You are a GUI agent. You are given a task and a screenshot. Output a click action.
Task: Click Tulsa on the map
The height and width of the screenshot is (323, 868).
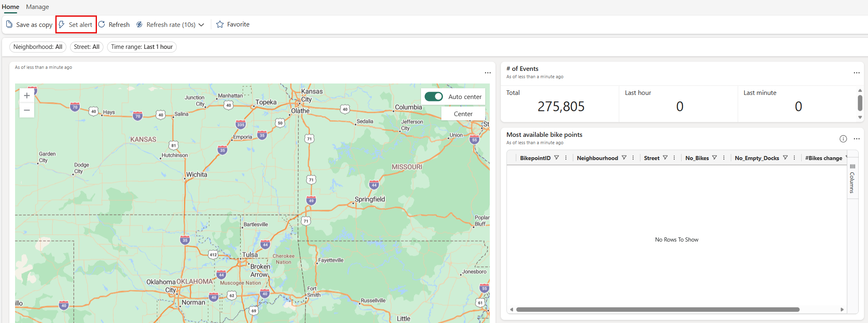coord(250,255)
